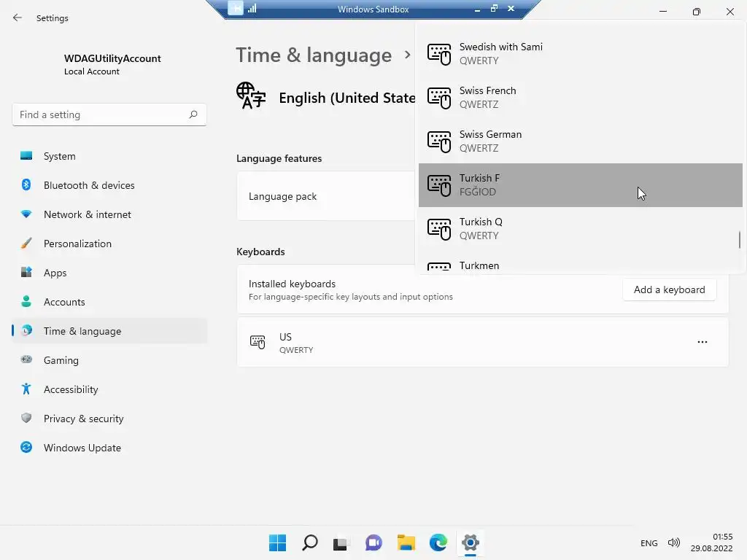Viewport: 747px width, 560px height.
Task: Open Personalization category
Action: pyautogui.click(x=109, y=244)
